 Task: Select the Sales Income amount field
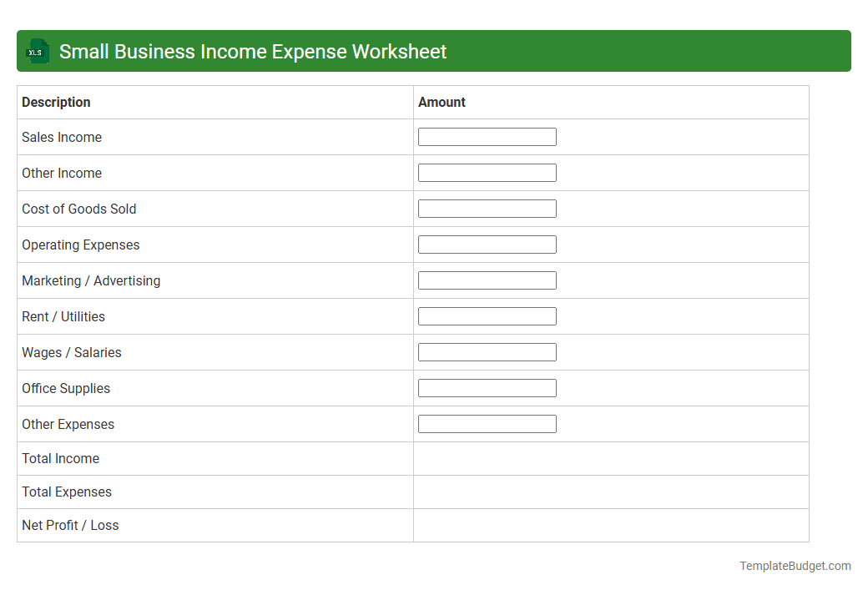(x=487, y=136)
